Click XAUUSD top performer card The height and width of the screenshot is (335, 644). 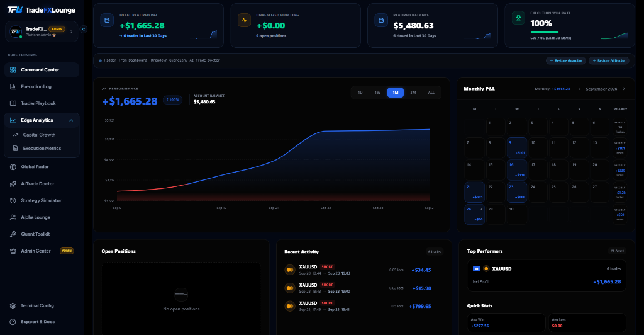coord(547,275)
